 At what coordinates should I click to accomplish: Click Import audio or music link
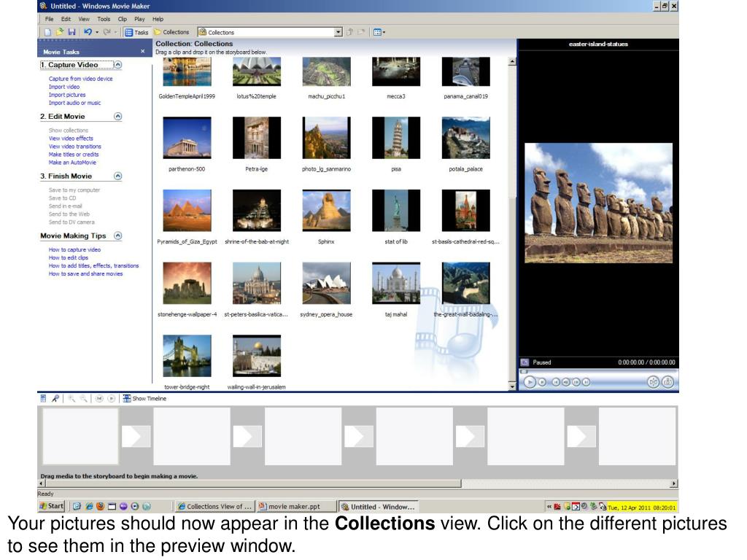74,103
